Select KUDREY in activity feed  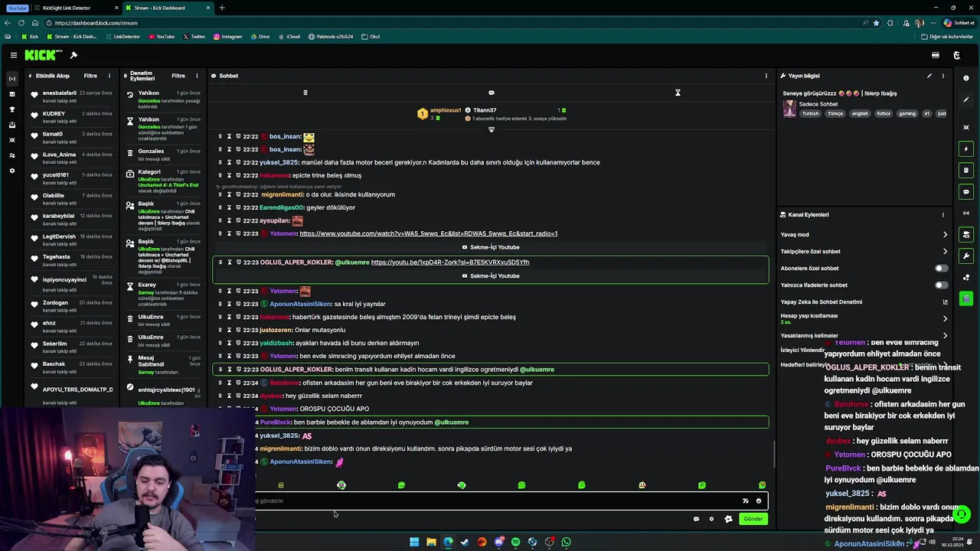pos(70,117)
